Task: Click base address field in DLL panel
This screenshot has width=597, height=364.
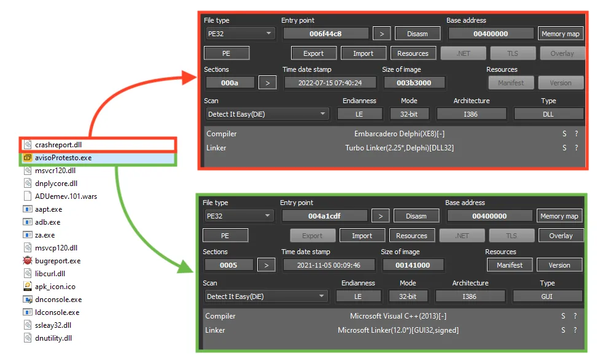Action: (491, 34)
